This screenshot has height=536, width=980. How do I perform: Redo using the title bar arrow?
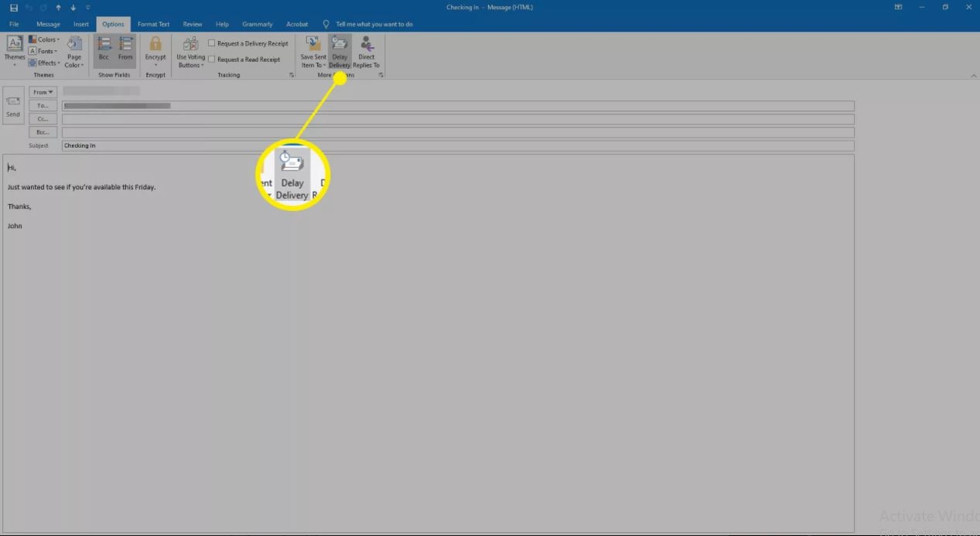coord(43,8)
